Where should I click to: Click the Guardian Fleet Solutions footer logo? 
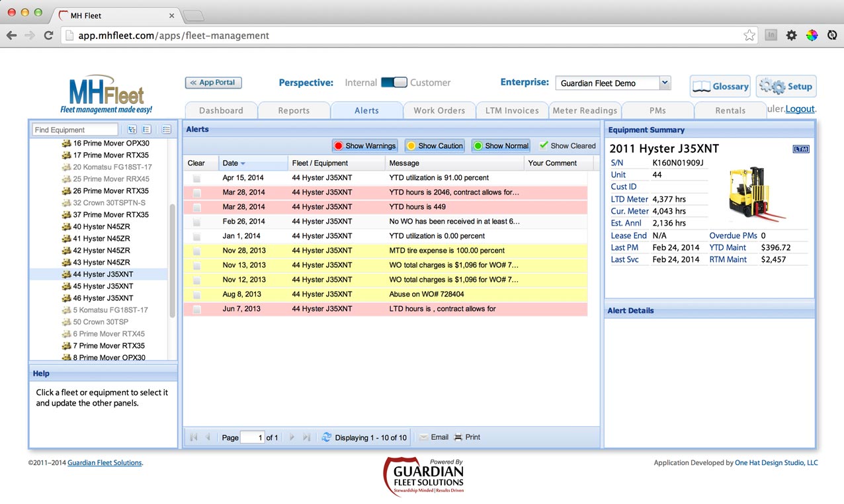423,476
